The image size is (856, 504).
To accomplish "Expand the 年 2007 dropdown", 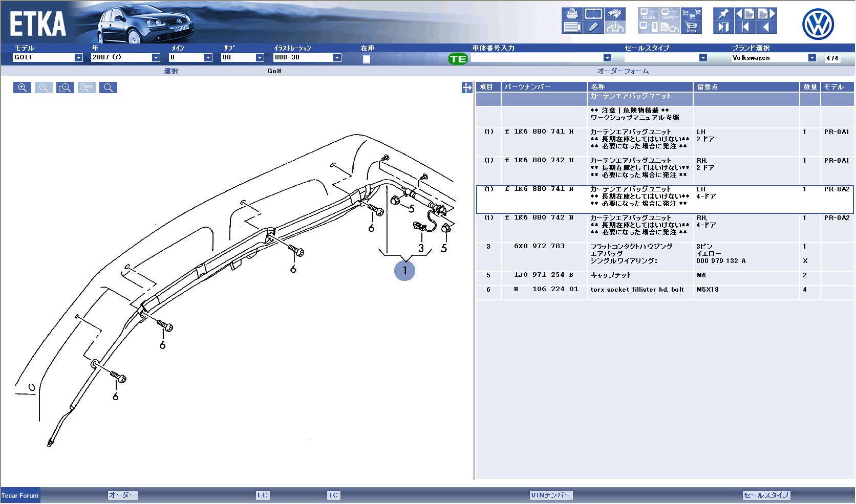I will click(x=156, y=58).
